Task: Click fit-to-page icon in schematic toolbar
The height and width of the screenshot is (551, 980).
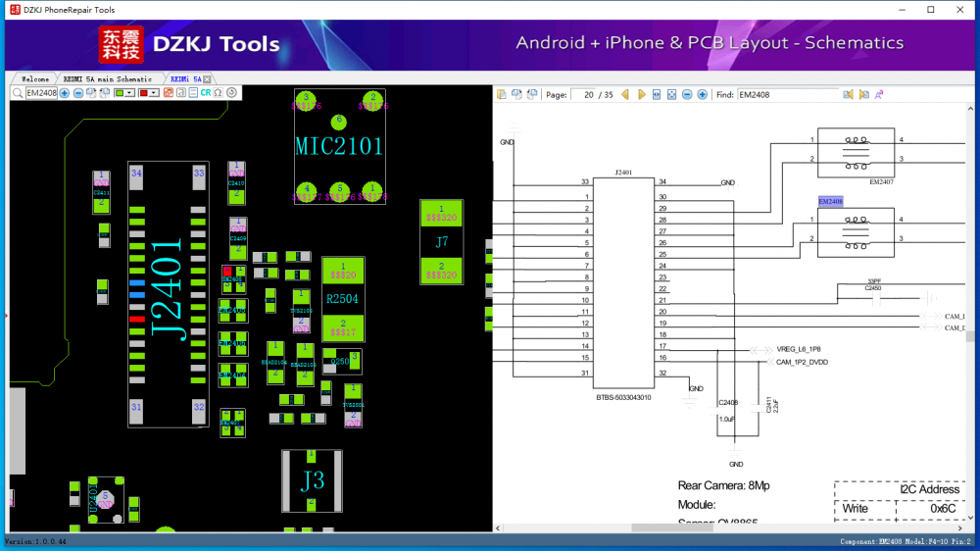Action: point(671,95)
